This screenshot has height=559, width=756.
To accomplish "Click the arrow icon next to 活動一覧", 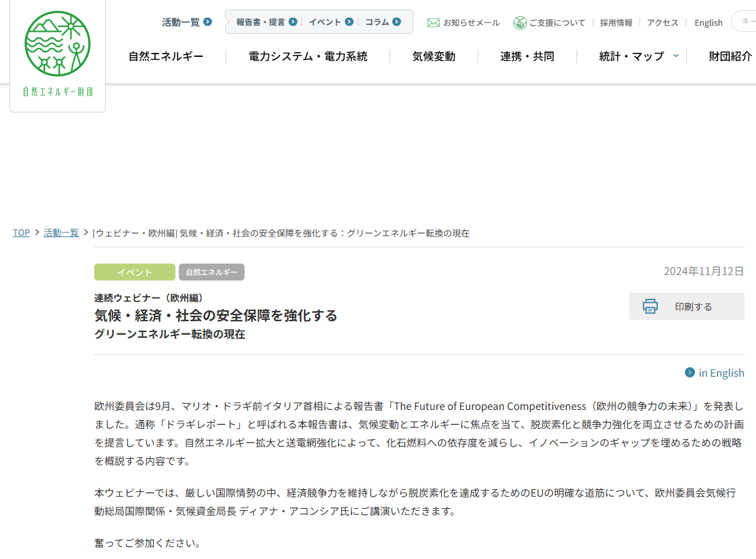I will (208, 22).
